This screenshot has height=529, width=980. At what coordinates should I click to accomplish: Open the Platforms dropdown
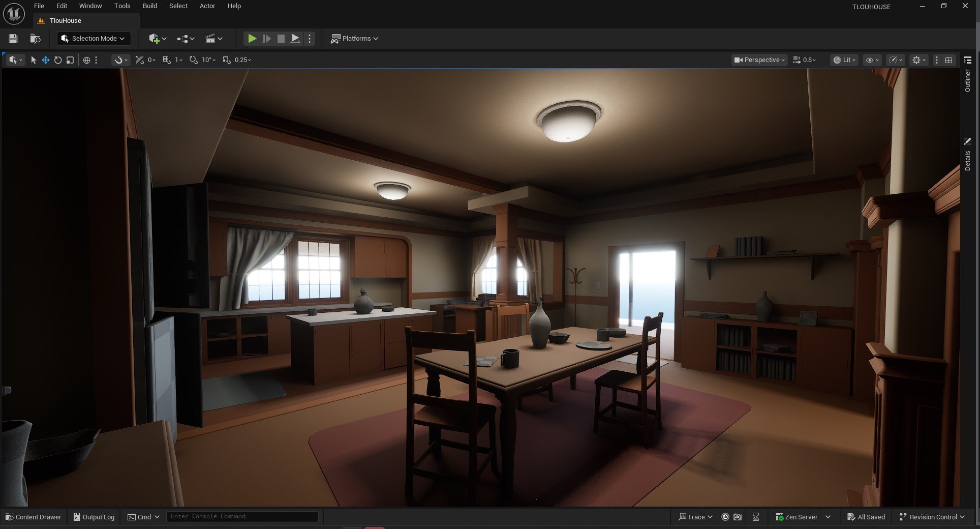point(354,39)
